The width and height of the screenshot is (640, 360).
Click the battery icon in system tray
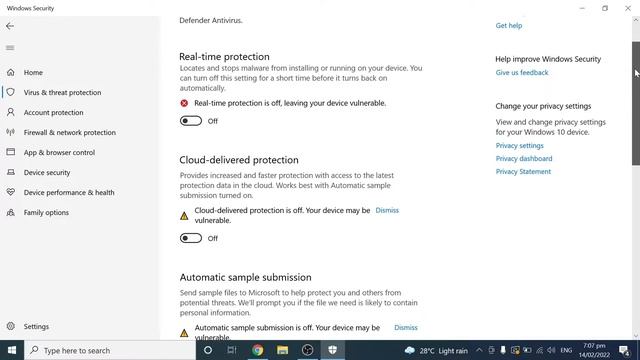tap(527, 350)
